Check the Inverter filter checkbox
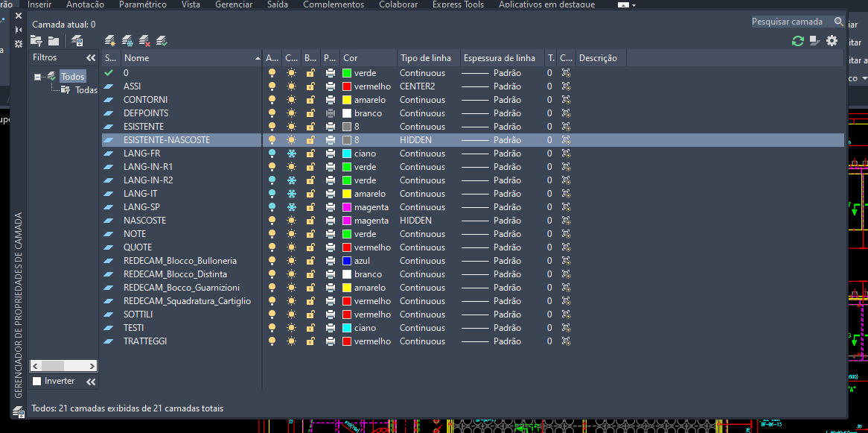Viewport: 868px width, 433px height. 37,381
